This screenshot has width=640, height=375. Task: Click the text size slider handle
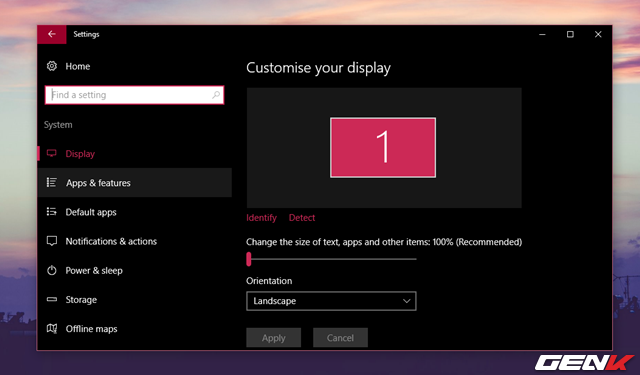tap(249, 259)
